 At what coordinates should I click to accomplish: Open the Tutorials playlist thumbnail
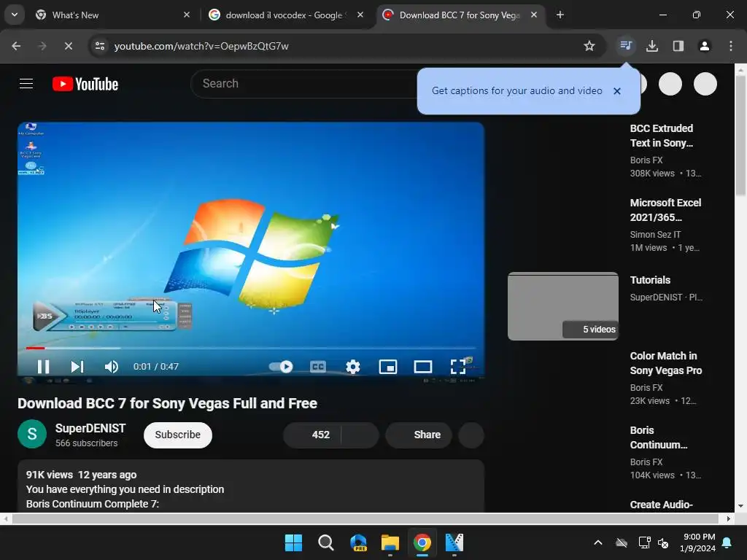[x=563, y=306]
